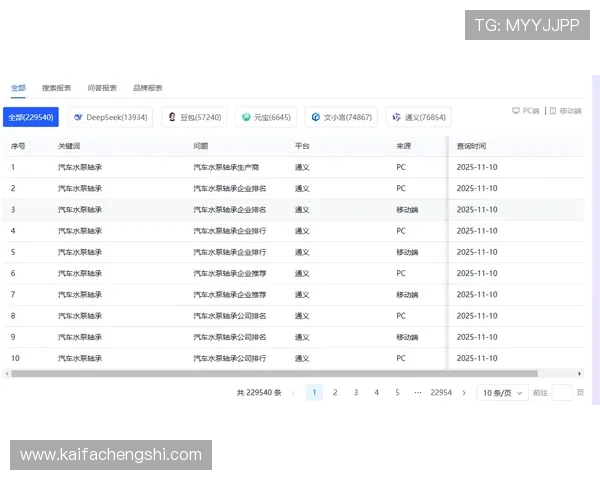This screenshot has width=600, height=480.
Task: Filter results by 文小言(74867)
Action: [341, 117]
